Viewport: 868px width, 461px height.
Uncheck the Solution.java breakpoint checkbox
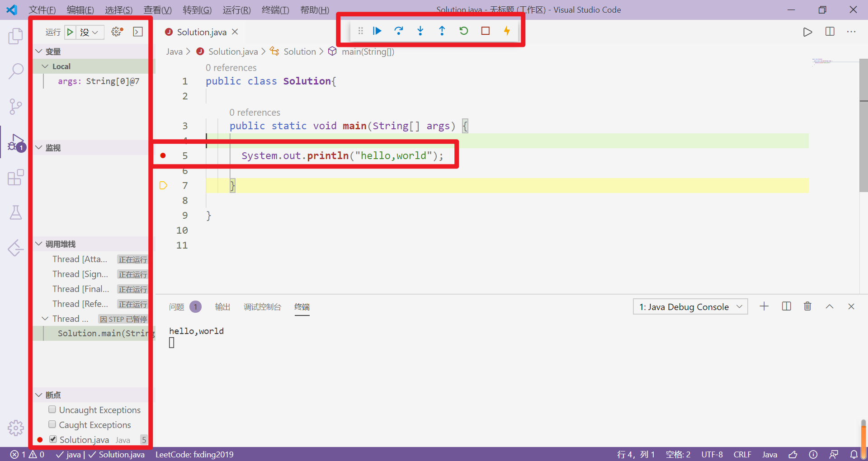tap(53, 439)
